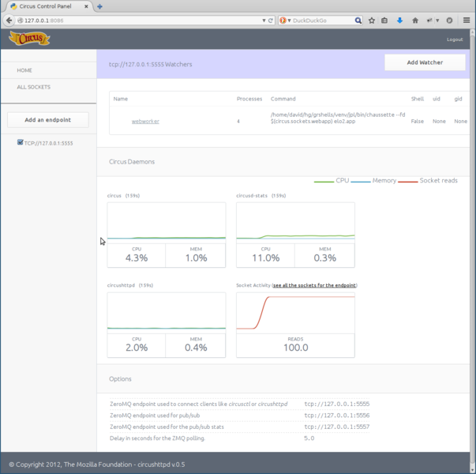Reload the page with the refresh icon
This screenshot has width=476, height=474.
coord(271,21)
